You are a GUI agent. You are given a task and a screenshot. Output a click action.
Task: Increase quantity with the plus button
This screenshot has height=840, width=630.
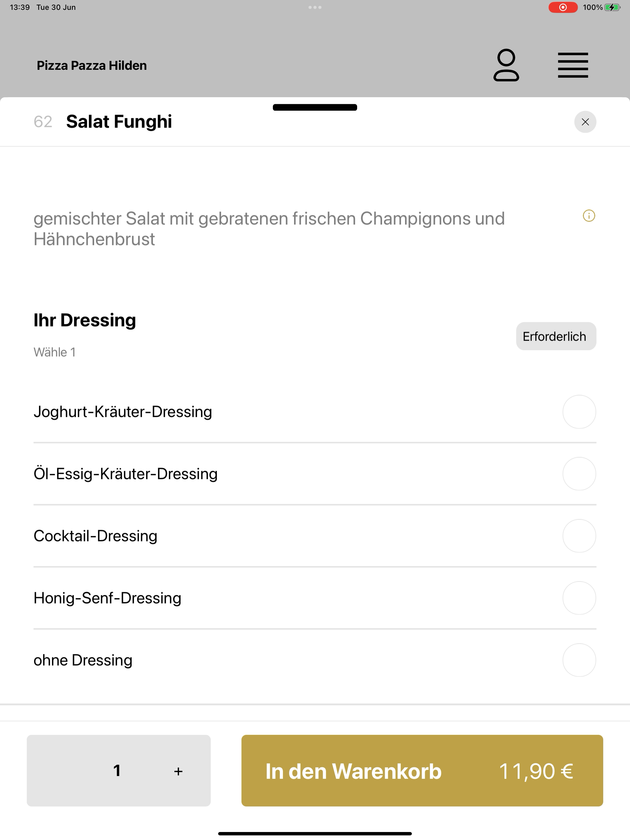[178, 771]
